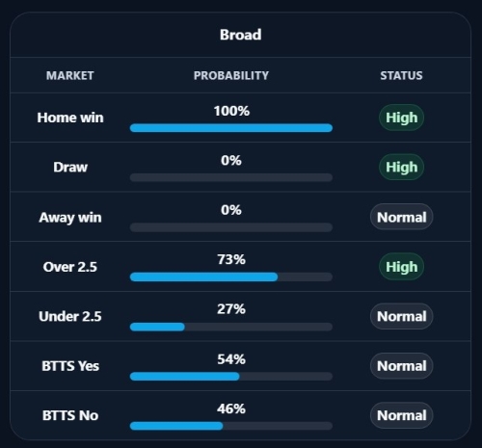The width and height of the screenshot is (482, 448).
Task: Click the BTTS Yes 54% bar
Action: (231, 377)
